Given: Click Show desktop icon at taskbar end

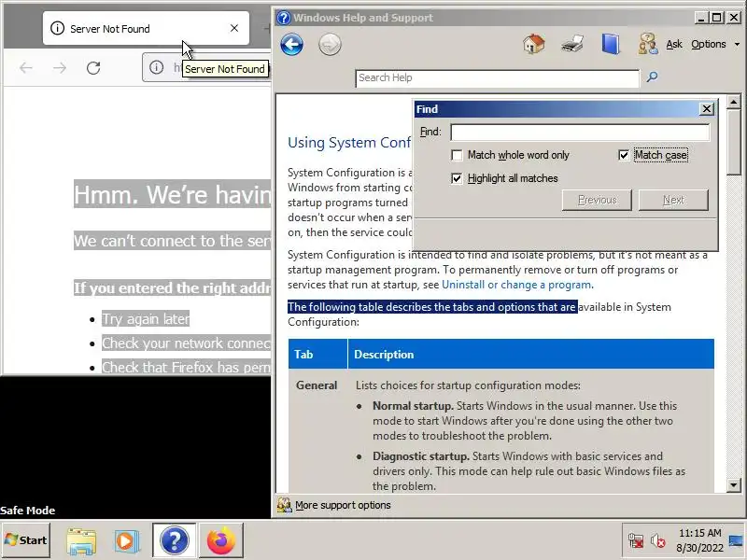Looking at the screenshot, I should [737, 540].
